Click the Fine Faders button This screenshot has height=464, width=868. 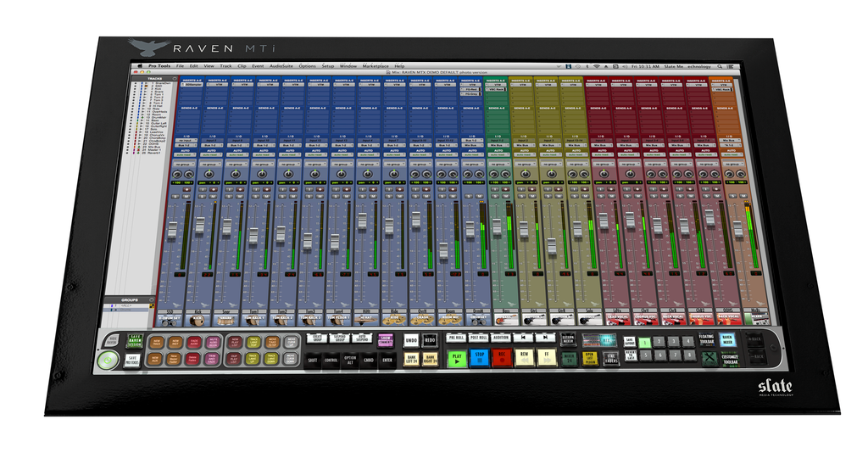point(611,360)
